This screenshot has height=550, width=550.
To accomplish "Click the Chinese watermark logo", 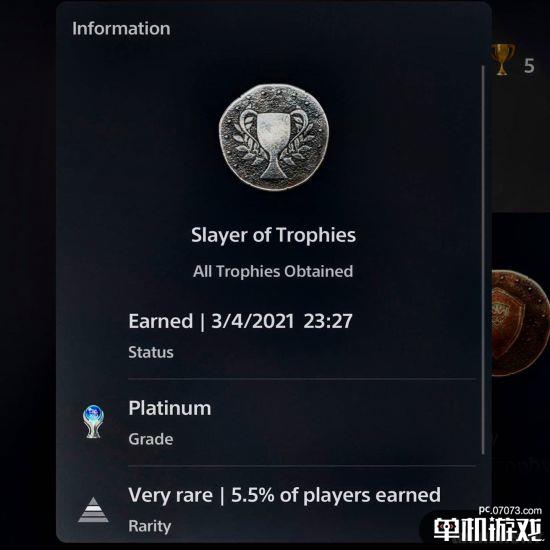I will [488, 529].
